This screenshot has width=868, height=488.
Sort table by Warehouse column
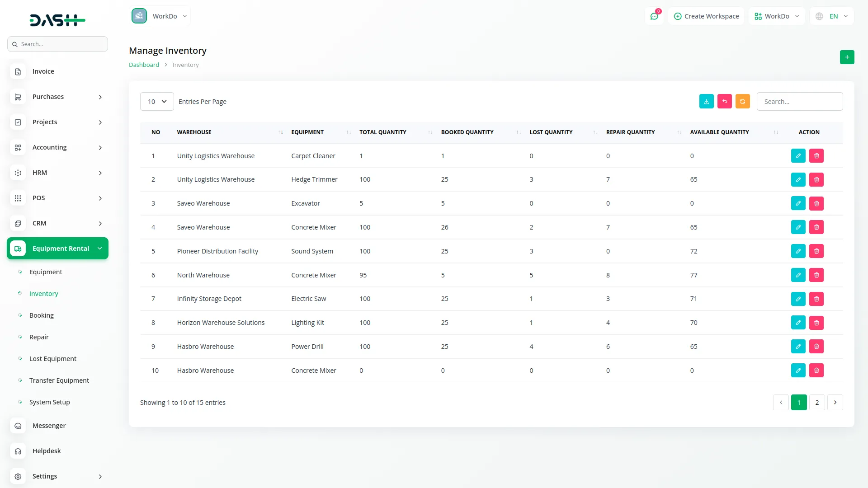[194, 132]
